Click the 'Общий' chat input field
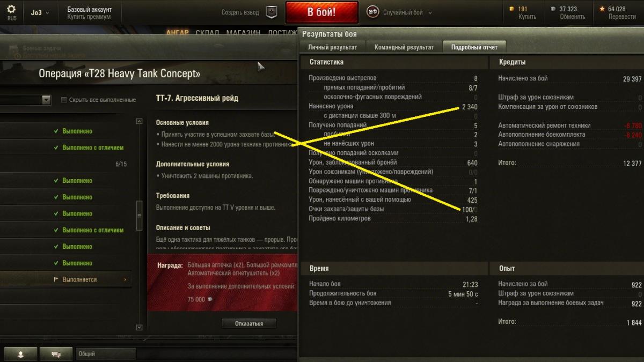The image size is (644, 362). [106, 354]
